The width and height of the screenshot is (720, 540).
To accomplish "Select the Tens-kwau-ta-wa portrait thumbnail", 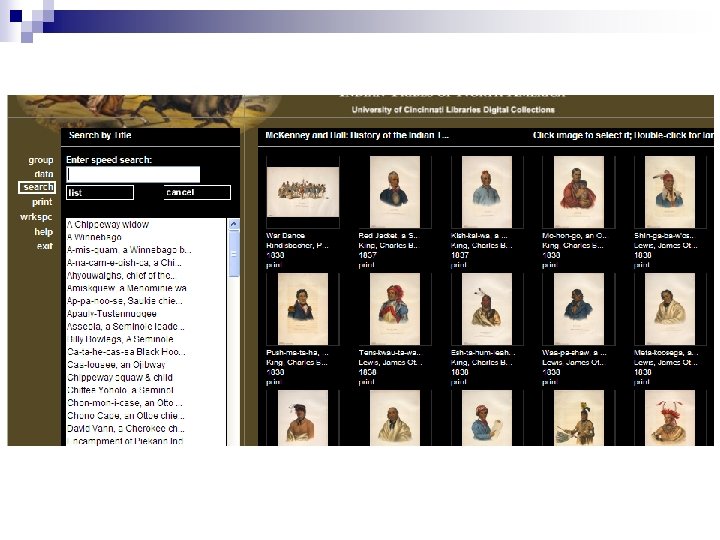I will (395, 309).
